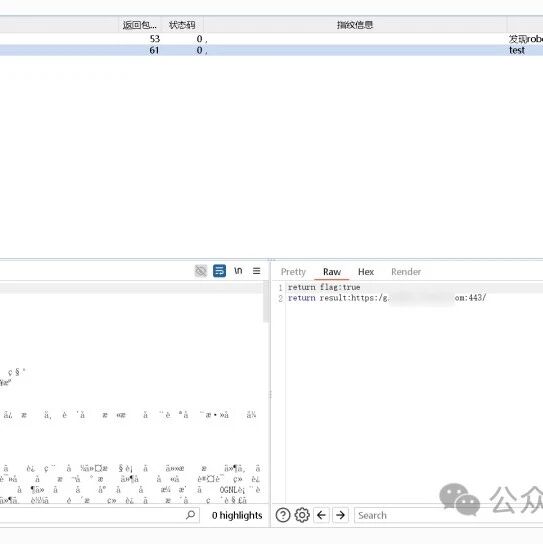Switch to the Hex tab

[366, 272]
